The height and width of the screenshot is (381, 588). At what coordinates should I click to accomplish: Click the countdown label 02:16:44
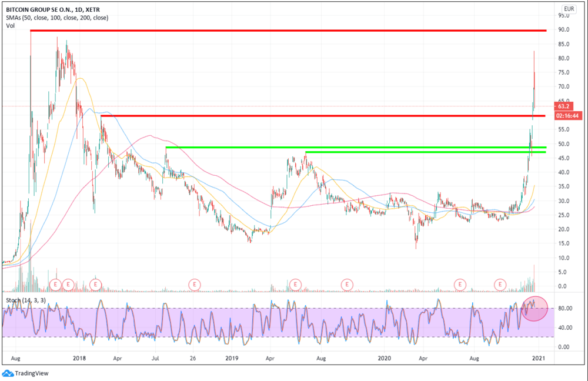(568, 116)
